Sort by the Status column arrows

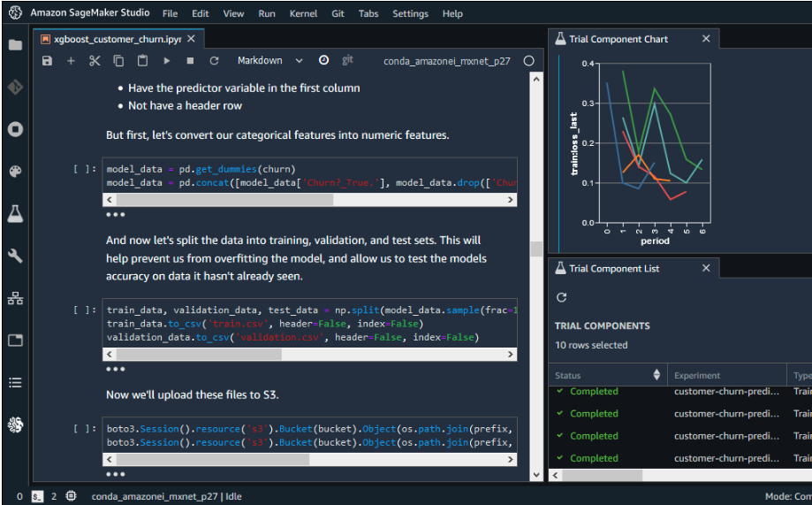pos(656,375)
